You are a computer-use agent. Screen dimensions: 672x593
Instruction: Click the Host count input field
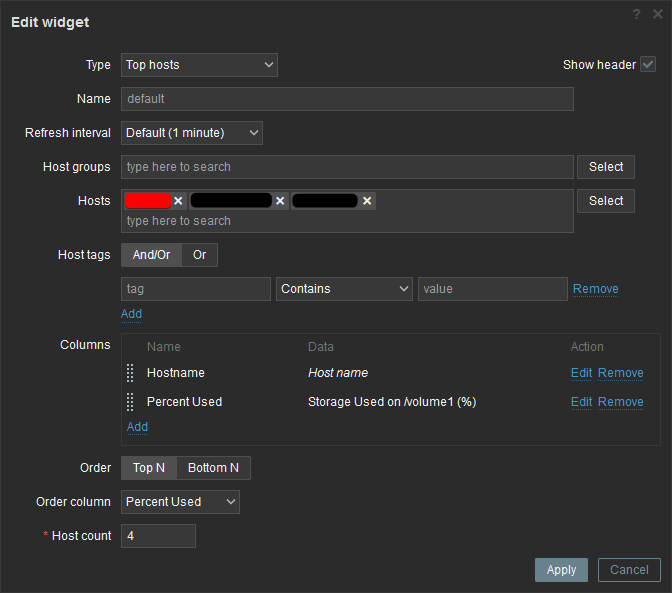[158, 536]
